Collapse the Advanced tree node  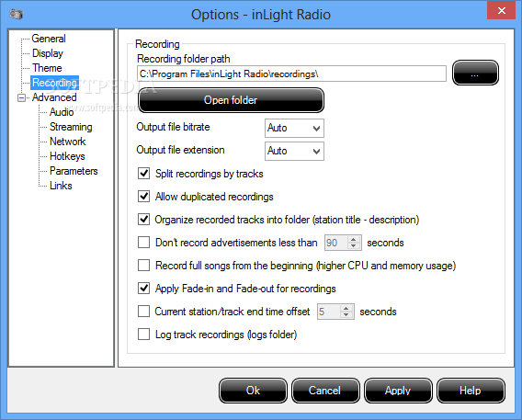click(22, 97)
